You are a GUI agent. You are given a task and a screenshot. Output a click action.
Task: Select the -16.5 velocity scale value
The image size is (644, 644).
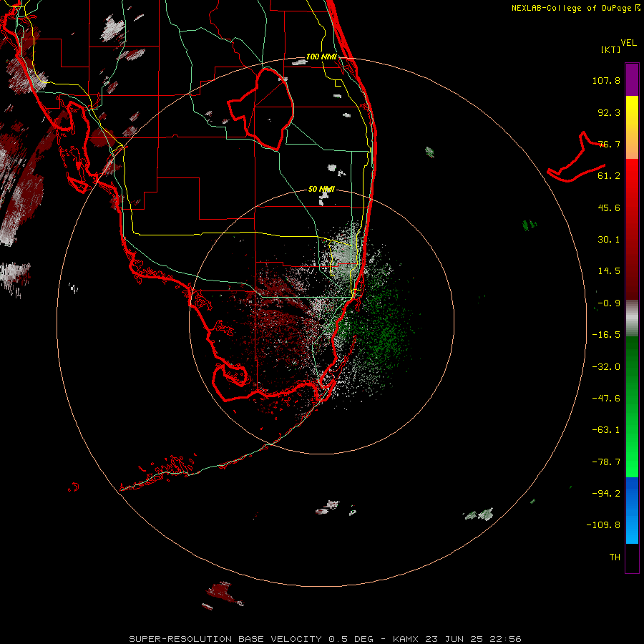pos(606,335)
